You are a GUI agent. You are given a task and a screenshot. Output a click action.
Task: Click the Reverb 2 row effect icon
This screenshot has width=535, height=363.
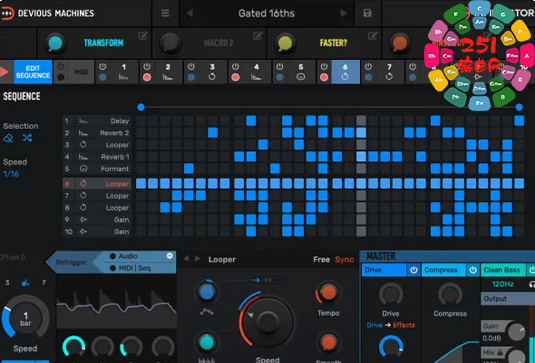click(x=83, y=133)
